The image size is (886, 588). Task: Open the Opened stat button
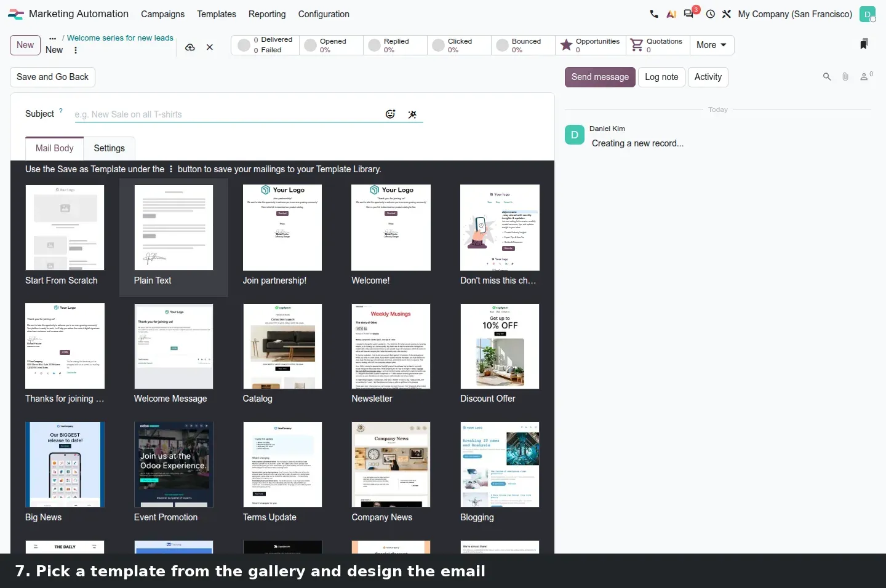click(x=331, y=45)
